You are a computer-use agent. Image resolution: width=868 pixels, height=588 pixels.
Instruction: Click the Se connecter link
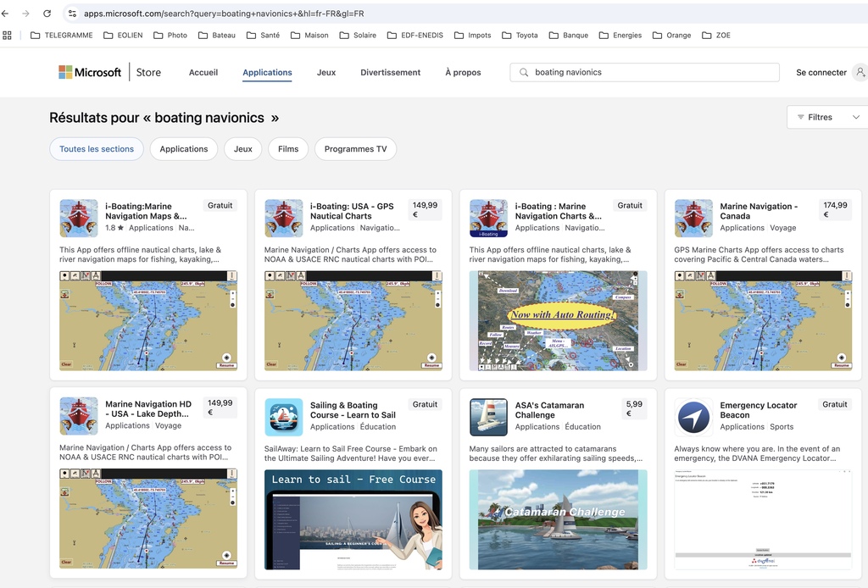click(x=821, y=73)
